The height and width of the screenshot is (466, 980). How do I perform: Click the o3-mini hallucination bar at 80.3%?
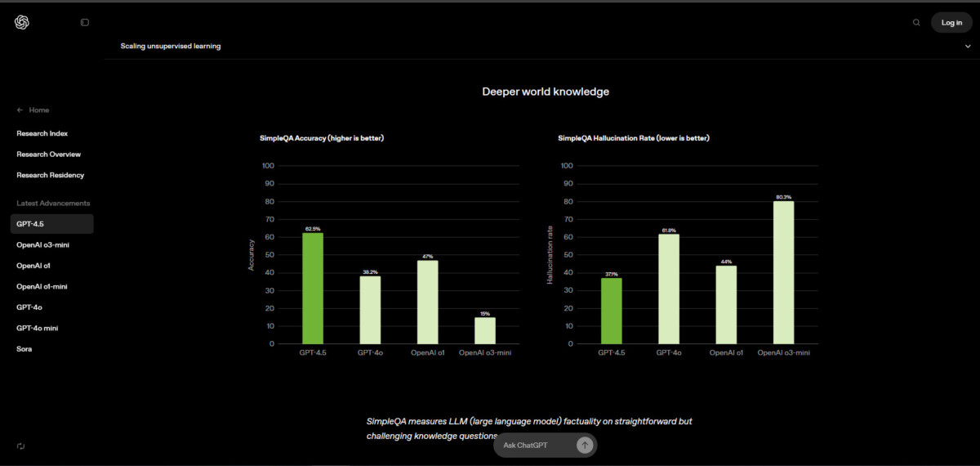(784, 272)
